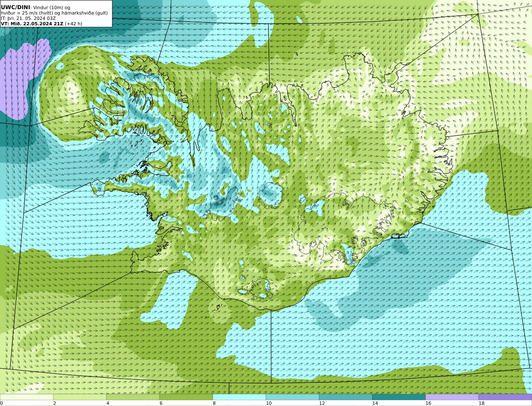Click the legend scale label "6"

point(161,403)
